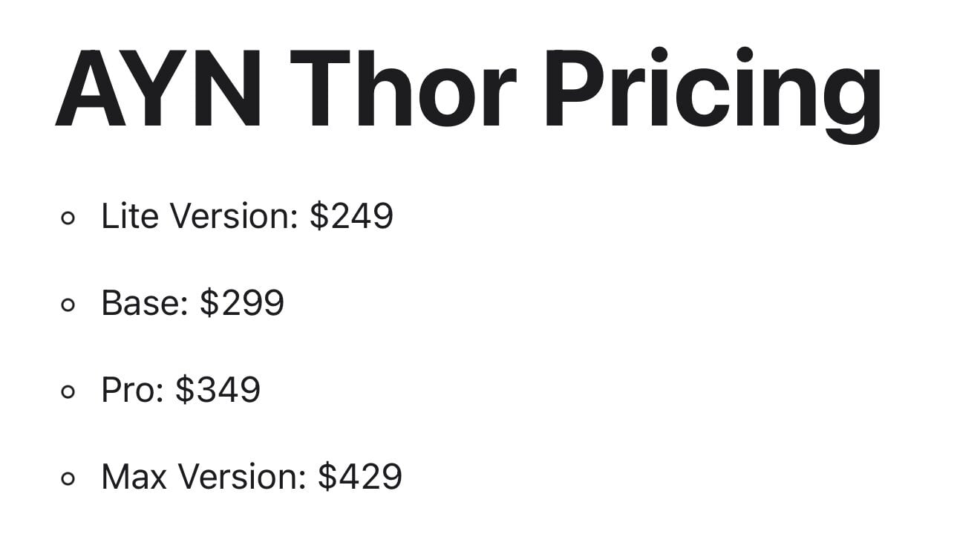
Task: Click the word Thor in the heading
Action: [x=403, y=89]
